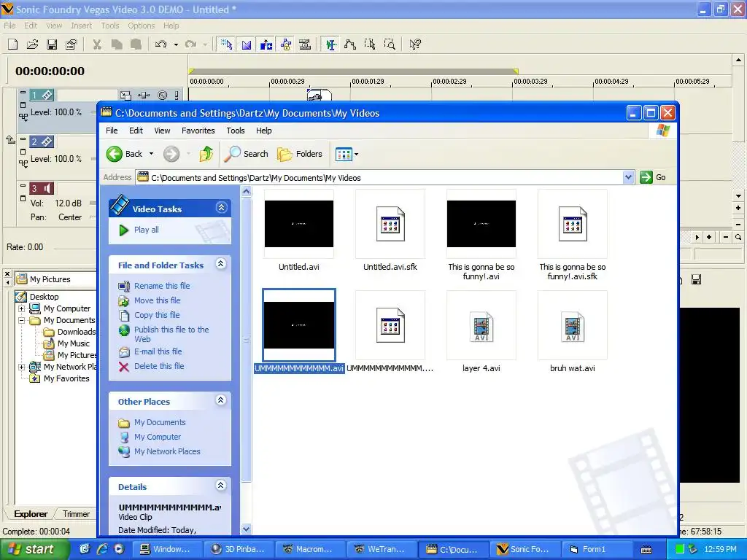Select the Zoom edit tool in Vegas
747x560 pixels.
point(390,44)
